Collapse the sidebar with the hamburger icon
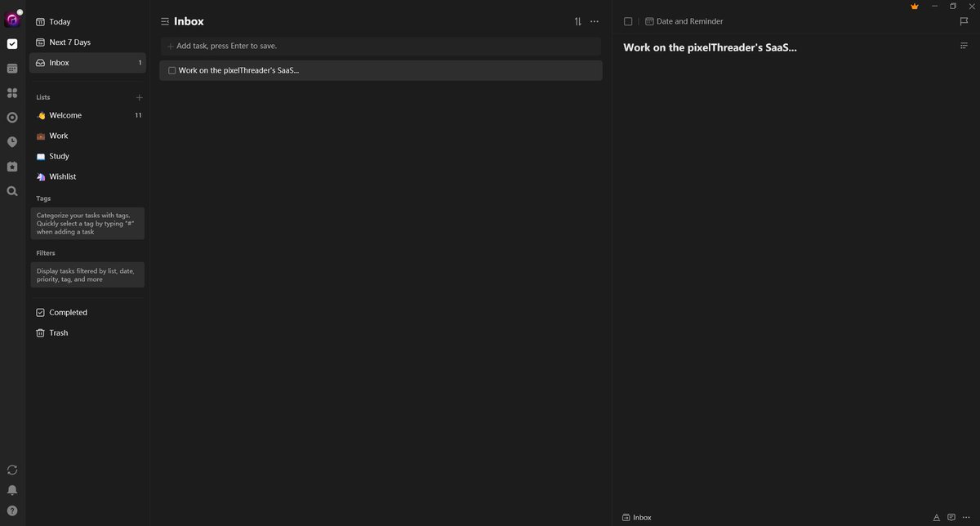 [165, 21]
